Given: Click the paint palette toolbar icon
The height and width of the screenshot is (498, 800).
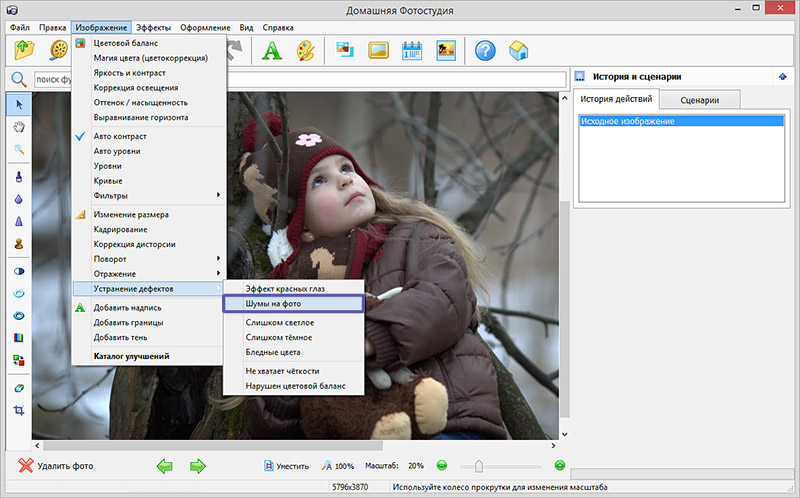Looking at the screenshot, I should point(306,50).
